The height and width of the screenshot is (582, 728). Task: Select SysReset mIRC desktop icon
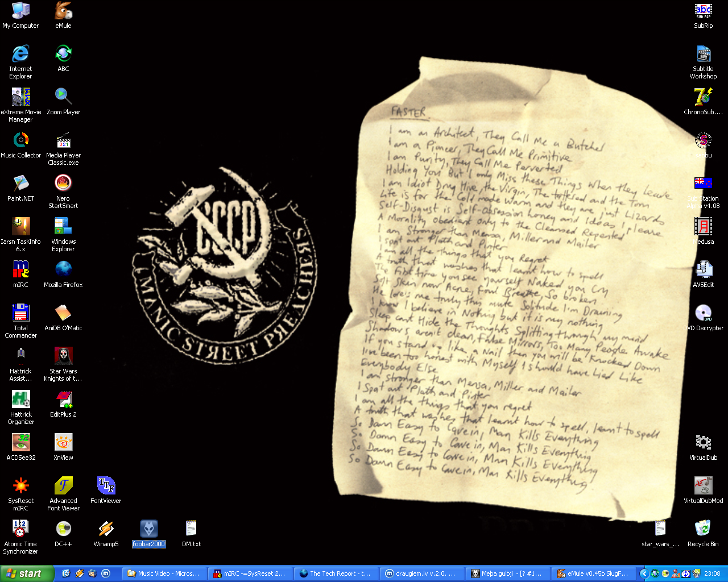(20, 494)
